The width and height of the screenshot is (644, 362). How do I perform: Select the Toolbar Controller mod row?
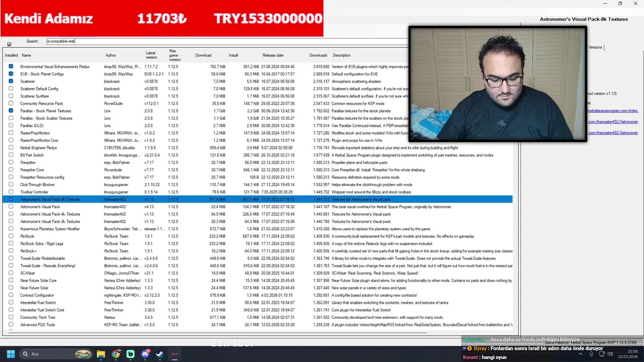pos(258,192)
